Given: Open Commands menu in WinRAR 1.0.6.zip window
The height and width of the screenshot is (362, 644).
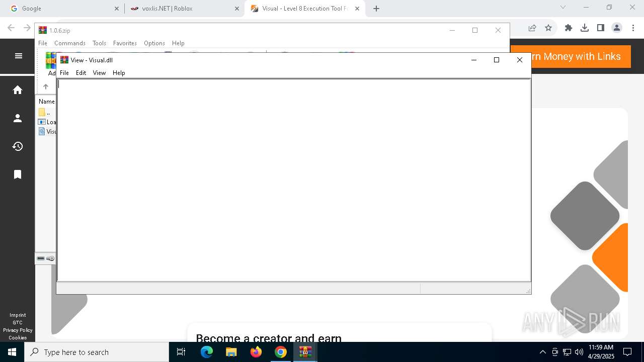Looking at the screenshot, I should (x=70, y=43).
